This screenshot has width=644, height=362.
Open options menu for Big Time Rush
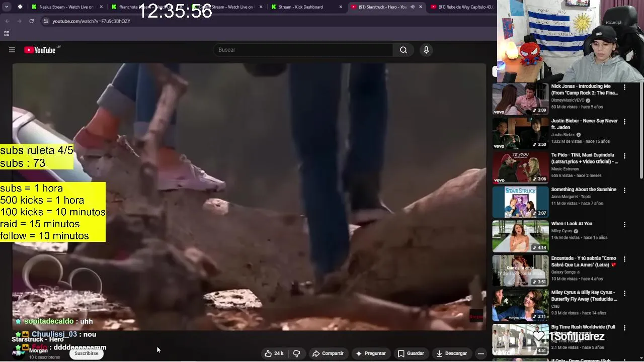pos(624,328)
